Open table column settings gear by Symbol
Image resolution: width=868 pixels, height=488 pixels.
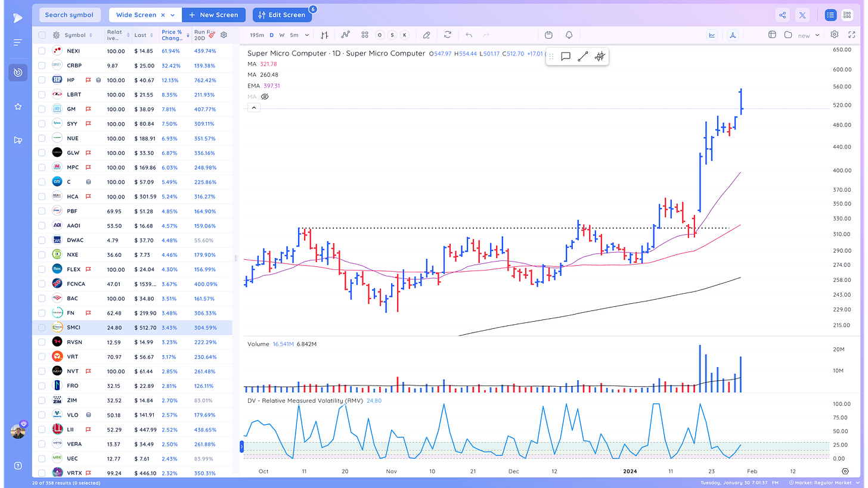pos(56,35)
